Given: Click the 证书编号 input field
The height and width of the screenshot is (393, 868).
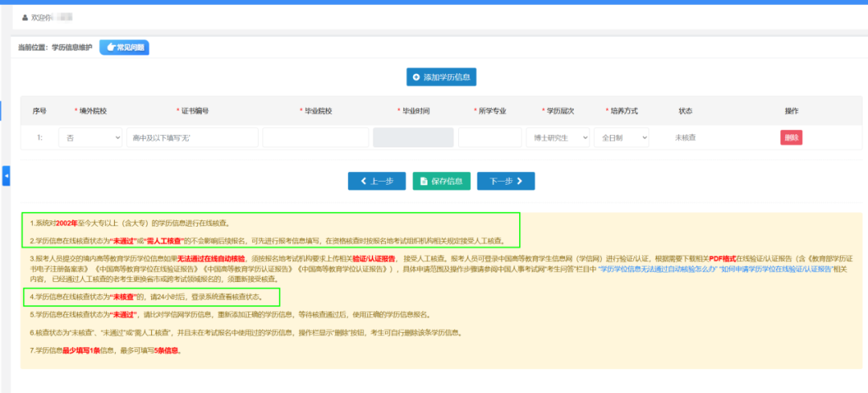Looking at the screenshot, I should coord(192,137).
